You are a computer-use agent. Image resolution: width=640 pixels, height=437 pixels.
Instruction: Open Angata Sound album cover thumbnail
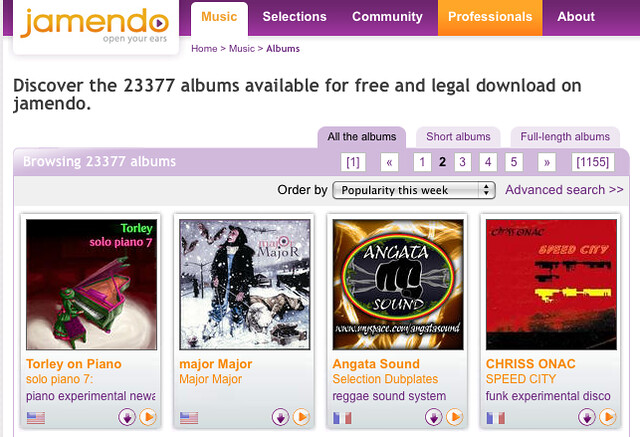coord(398,284)
